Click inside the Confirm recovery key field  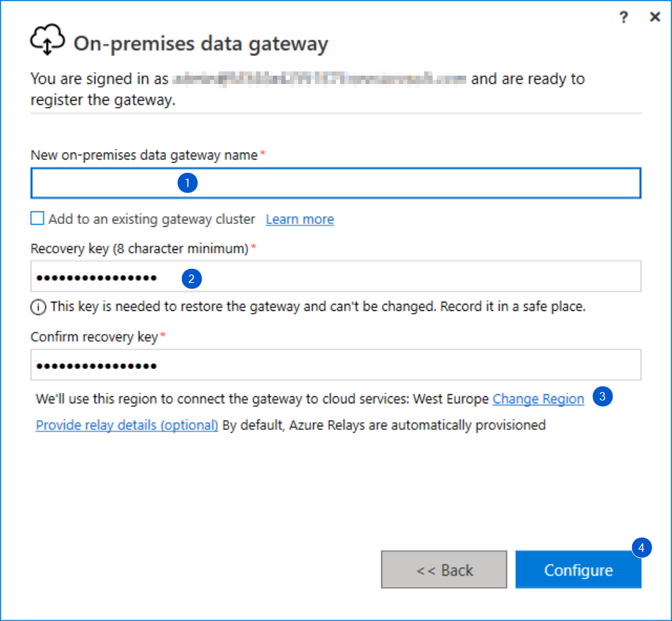pyautogui.click(x=336, y=365)
